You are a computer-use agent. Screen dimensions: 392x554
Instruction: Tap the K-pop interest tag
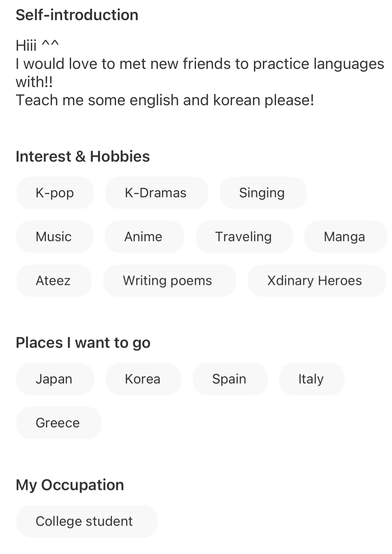click(x=55, y=193)
